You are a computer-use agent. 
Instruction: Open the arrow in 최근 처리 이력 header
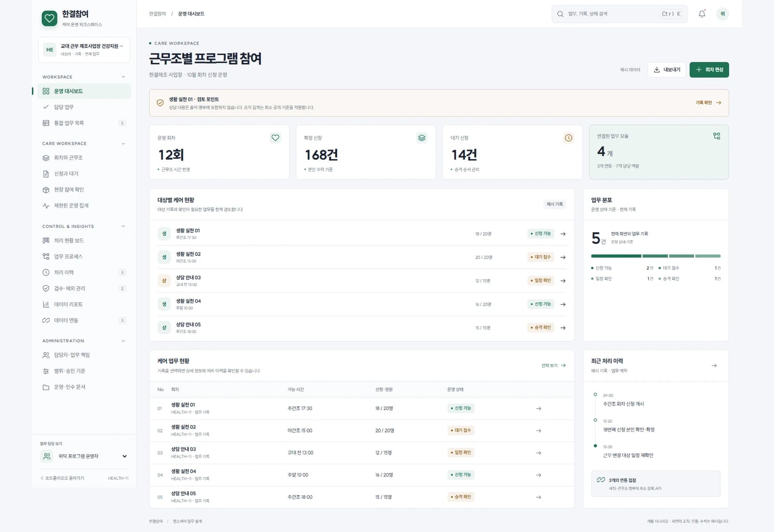click(714, 366)
